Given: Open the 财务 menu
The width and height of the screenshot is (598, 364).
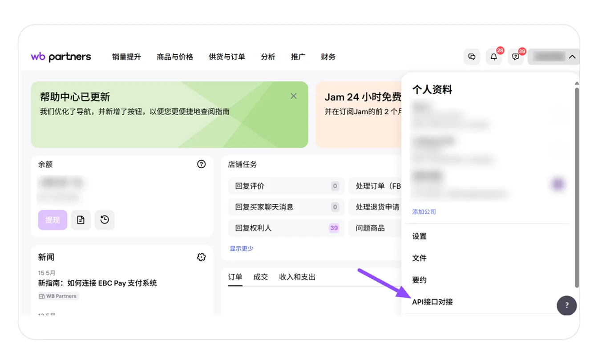Looking at the screenshot, I should click(328, 57).
